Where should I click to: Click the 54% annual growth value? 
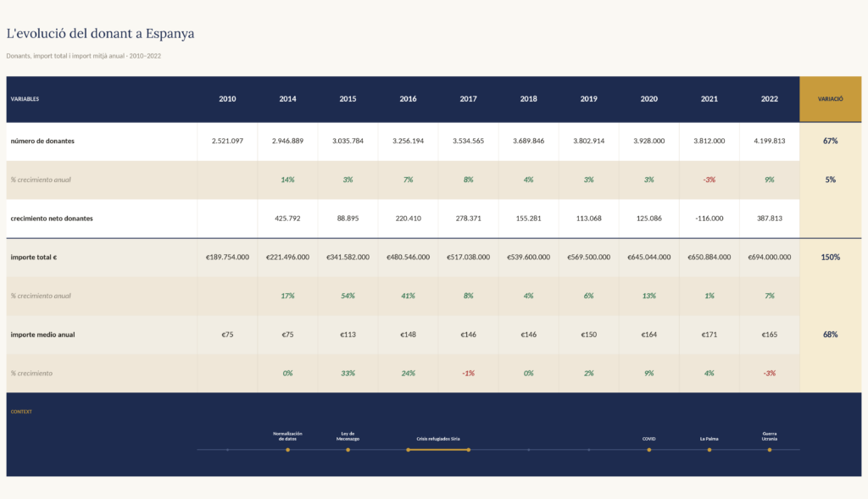pyautogui.click(x=348, y=296)
